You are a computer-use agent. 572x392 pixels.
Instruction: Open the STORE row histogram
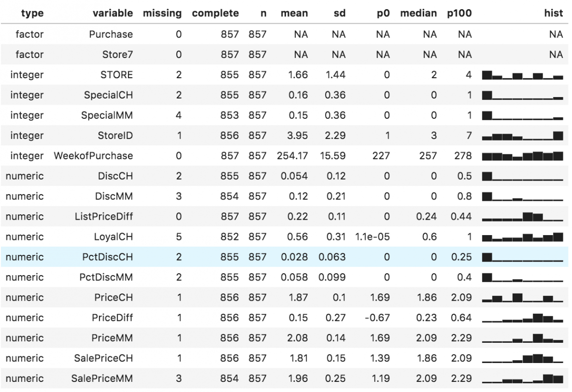[x=523, y=75]
